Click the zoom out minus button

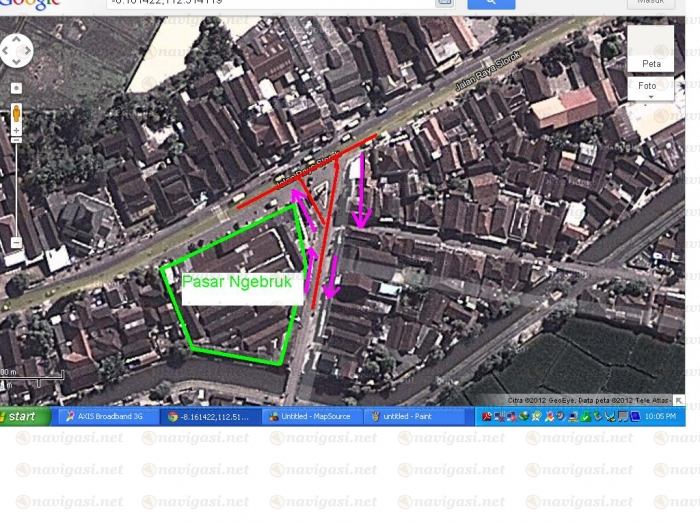click(17, 242)
